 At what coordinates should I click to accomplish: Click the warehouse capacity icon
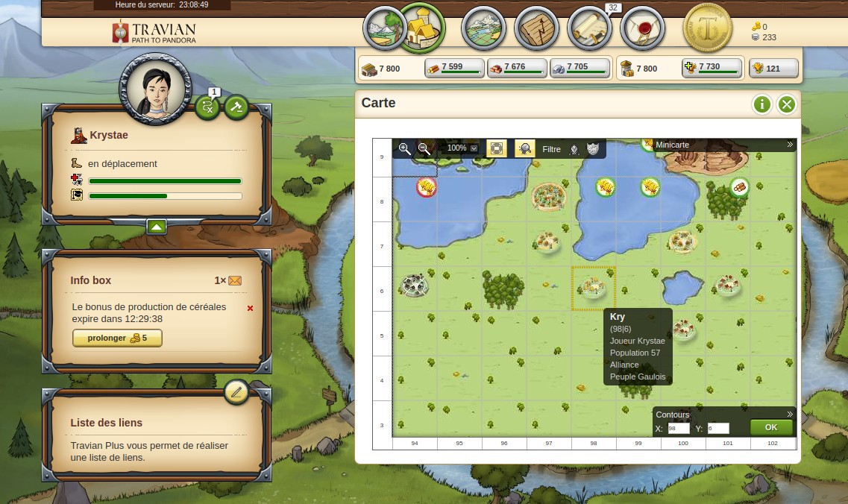coord(369,69)
